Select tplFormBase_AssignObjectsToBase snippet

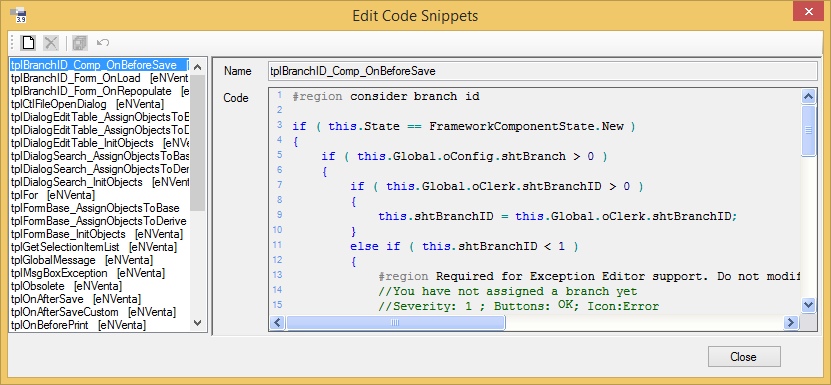tap(99, 208)
